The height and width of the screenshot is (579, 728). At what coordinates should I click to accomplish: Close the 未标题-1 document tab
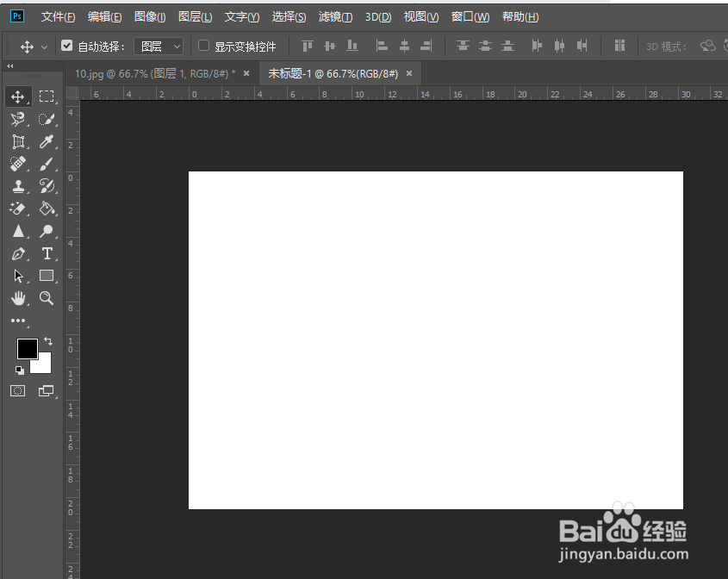409,73
